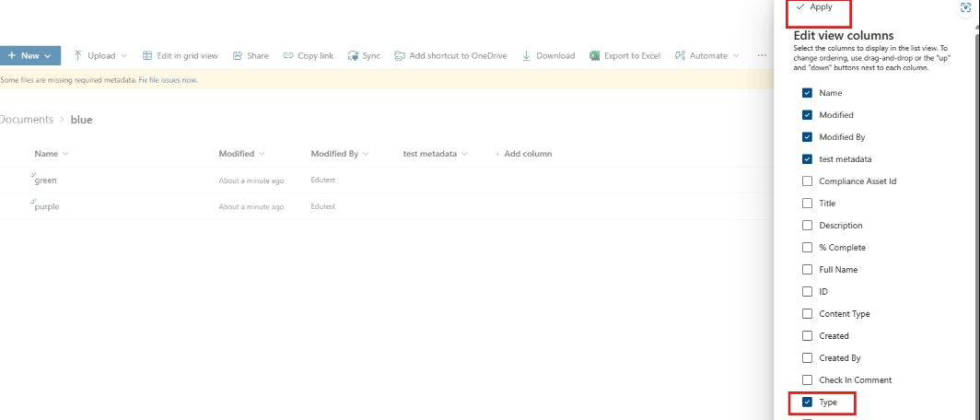Click the Edutest author in green row
The height and width of the screenshot is (420, 980).
[x=323, y=180]
